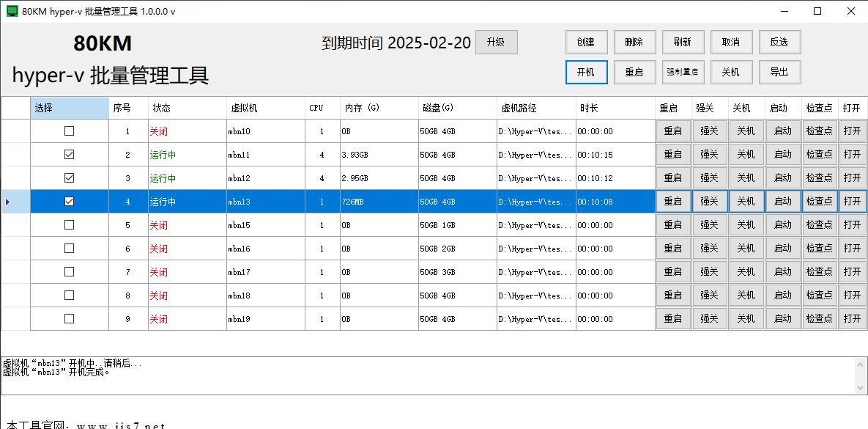This screenshot has width=868, height=429.
Task: Click 重启 button in mbn10 row
Action: (x=673, y=131)
